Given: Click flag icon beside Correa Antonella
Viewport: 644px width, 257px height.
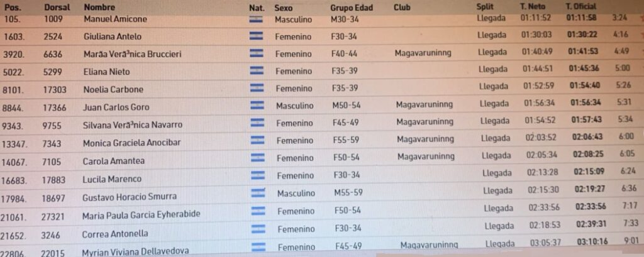Looking at the screenshot, I should pos(258,229).
